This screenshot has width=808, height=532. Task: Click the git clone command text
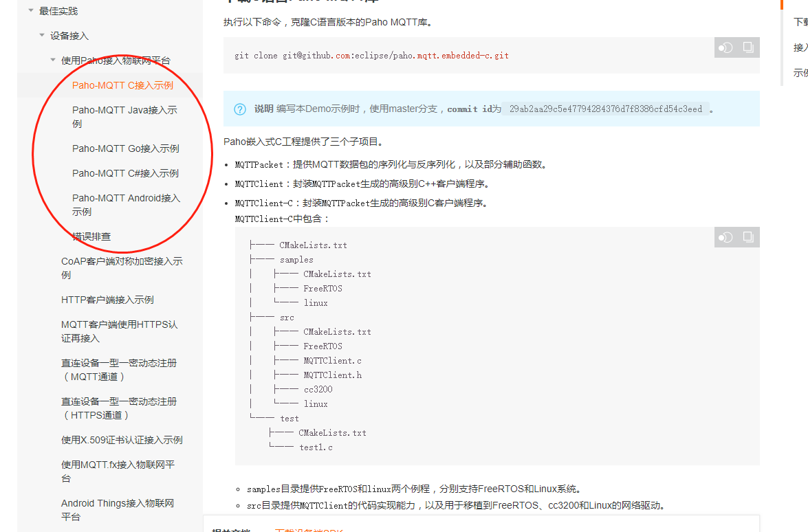(371, 56)
